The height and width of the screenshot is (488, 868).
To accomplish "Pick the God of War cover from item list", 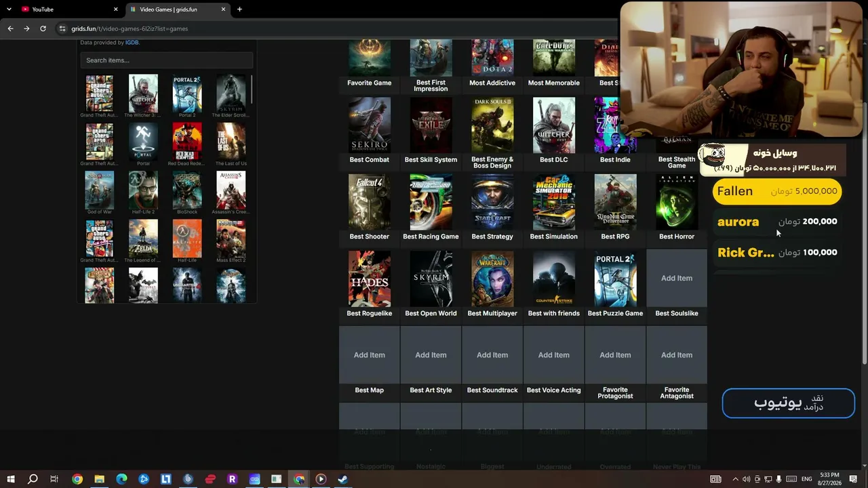I will (100, 190).
